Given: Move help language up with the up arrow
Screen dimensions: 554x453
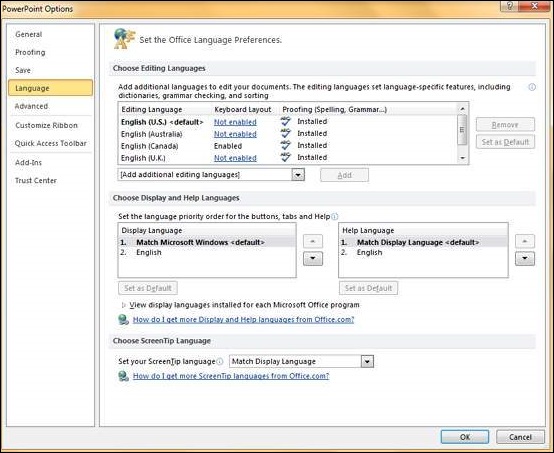Looking at the screenshot, I should pyautogui.click(x=525, y=241).
